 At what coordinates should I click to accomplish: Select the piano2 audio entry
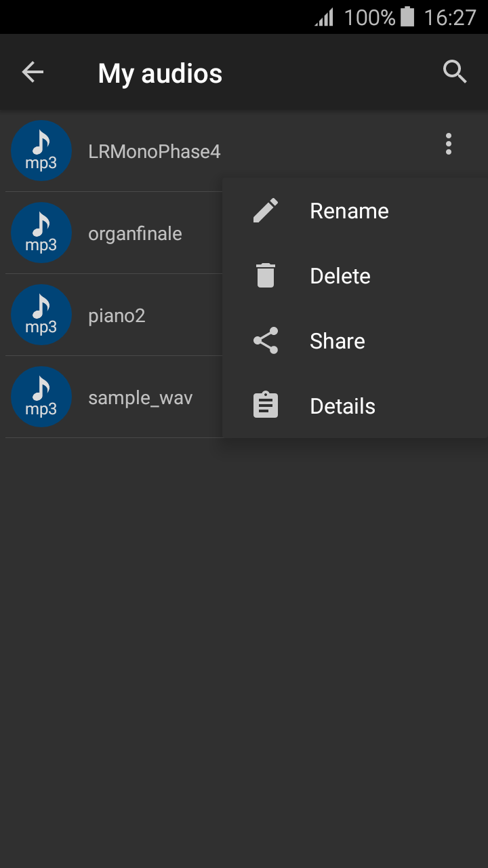[117, 316]
